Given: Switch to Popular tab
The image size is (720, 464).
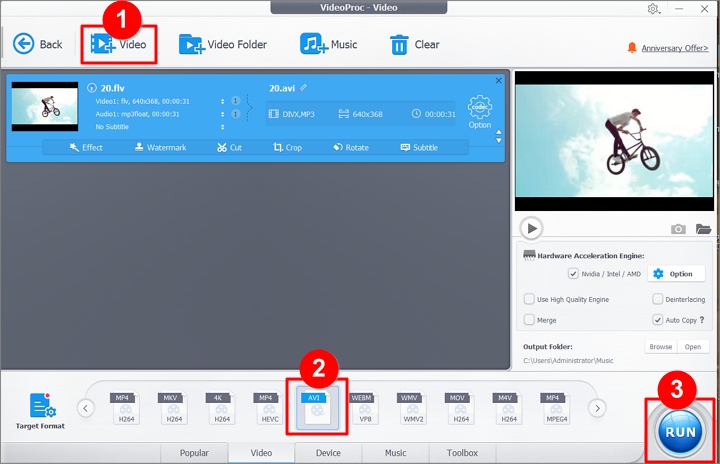Looking at the screenshot, I should pyautogui.click(x=194, y=453).
